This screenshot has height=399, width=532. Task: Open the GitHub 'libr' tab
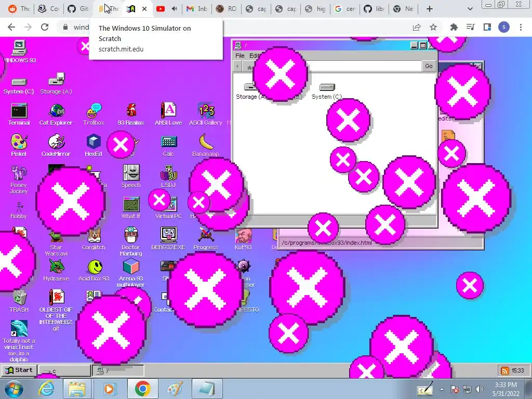(374, 9)
